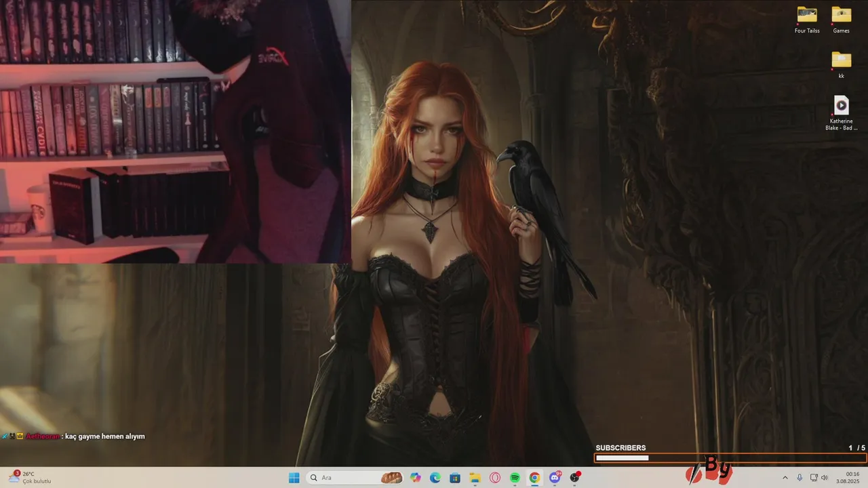
Task: Click the microphone icon in system tray
Action: [800, 478]
